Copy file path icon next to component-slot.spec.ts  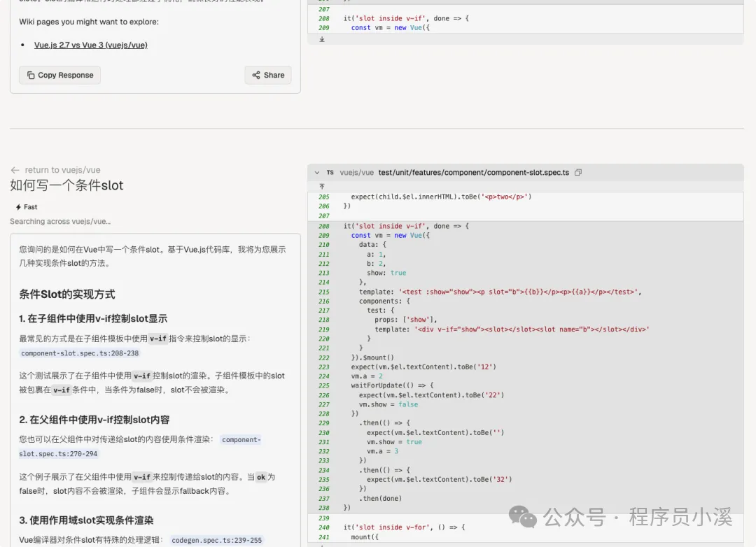click(x=578, y=172)
